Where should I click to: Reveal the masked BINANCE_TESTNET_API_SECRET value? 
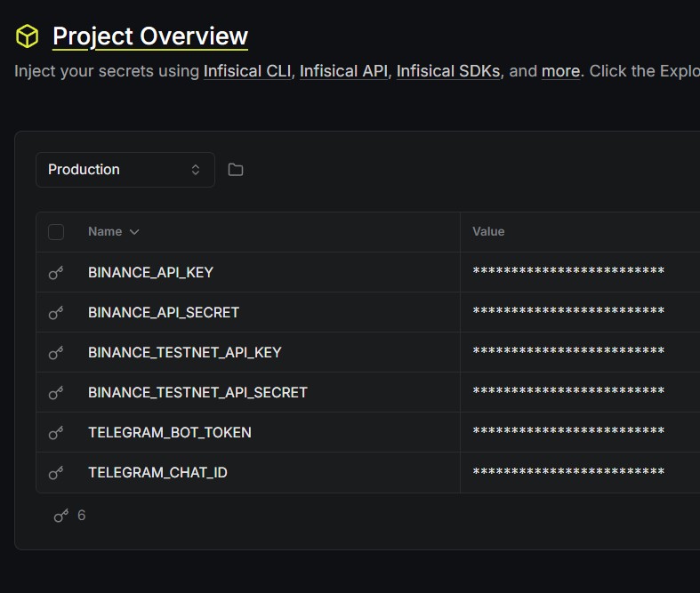point(568,391)
